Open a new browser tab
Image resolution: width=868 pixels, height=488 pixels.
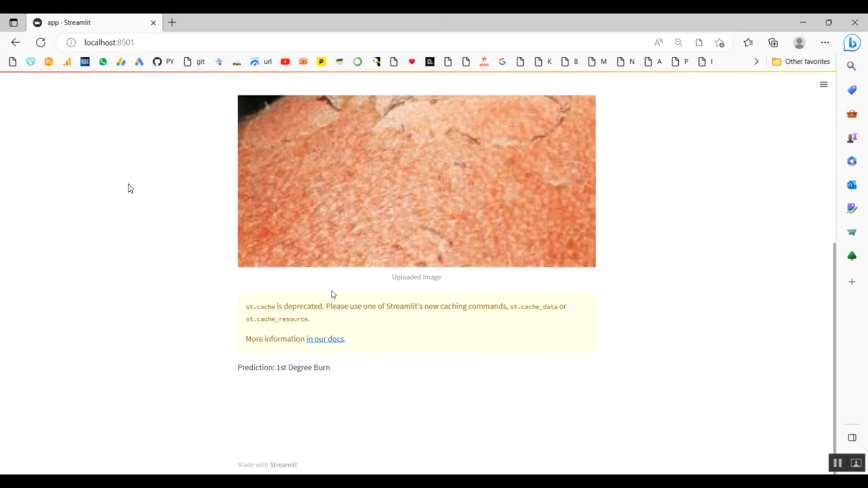172,23
